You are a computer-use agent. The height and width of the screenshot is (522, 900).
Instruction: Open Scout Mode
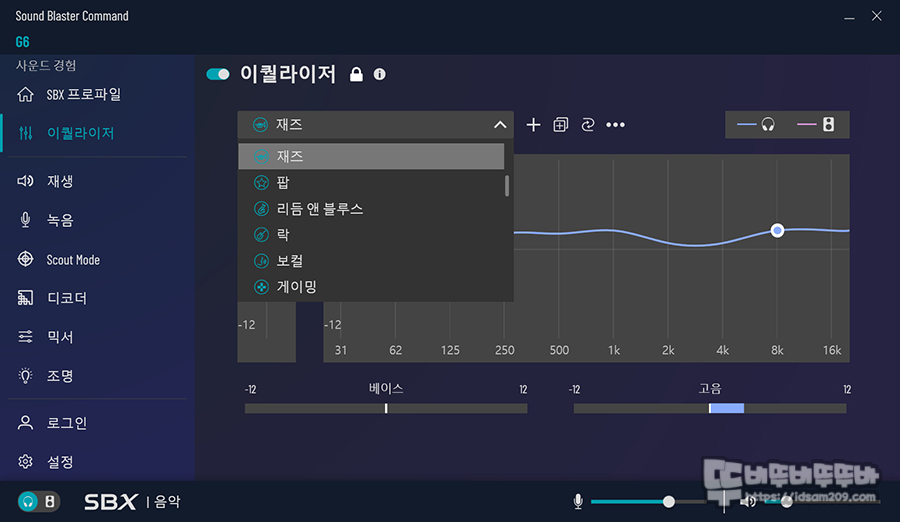58,260
